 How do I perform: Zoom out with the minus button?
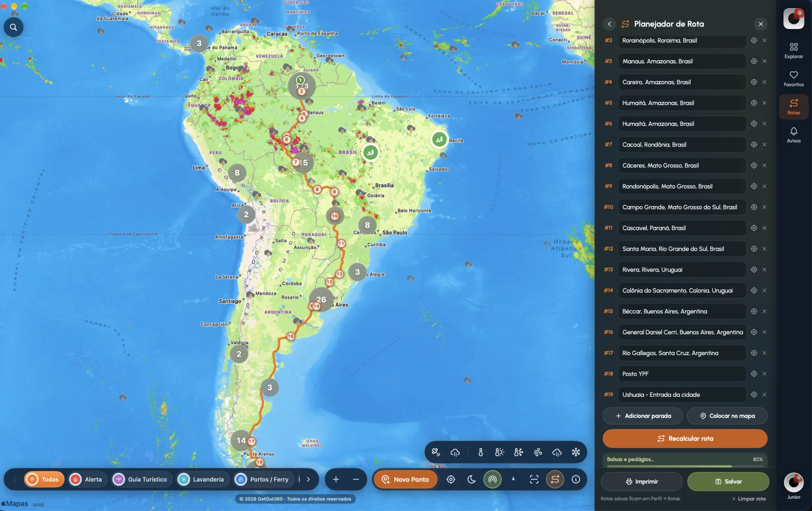pyautogui.click(x=356, y=480)
